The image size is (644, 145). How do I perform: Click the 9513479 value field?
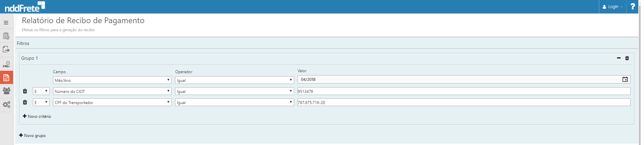tap(464, 91)
